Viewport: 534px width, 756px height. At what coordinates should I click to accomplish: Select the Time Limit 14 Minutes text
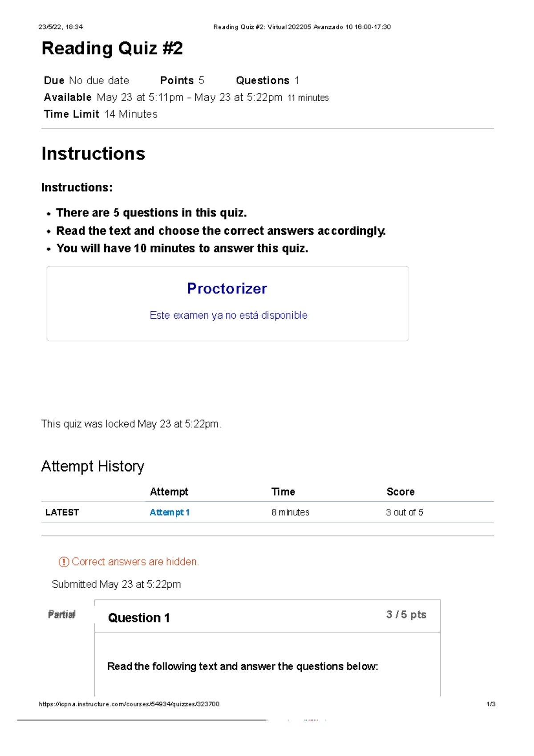[x=101, y=114]
